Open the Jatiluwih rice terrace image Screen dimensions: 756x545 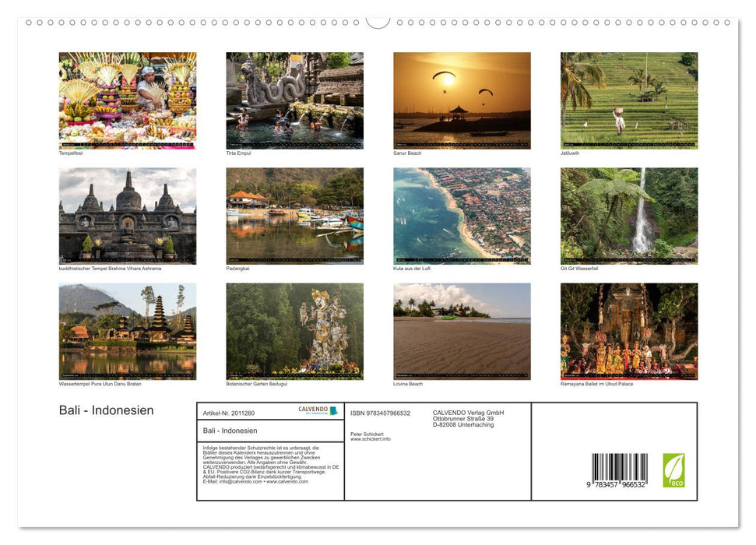(628, 100)
